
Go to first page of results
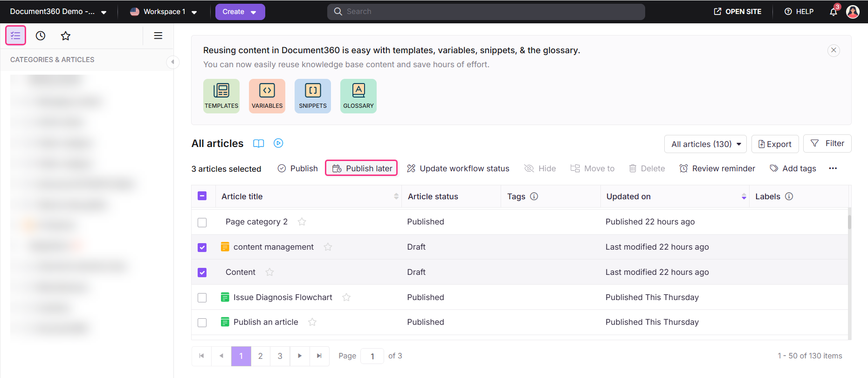pyautogui.click(x=201, y=356)
